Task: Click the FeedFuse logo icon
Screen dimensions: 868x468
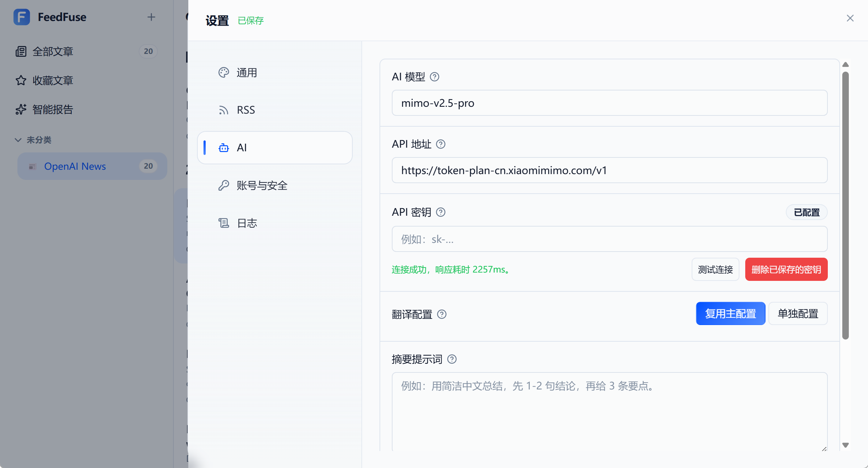Action: (x=22, y=17)
